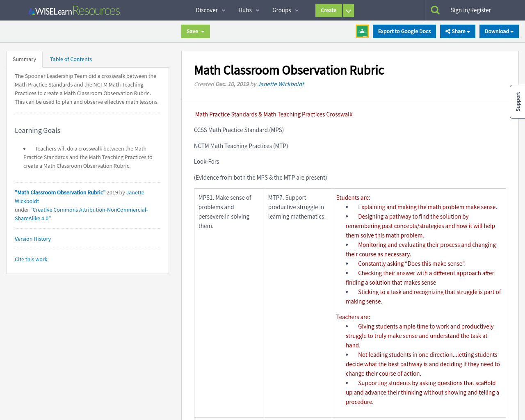
Task: Click the share-network icon on the Share button
Action: [448, 31]
